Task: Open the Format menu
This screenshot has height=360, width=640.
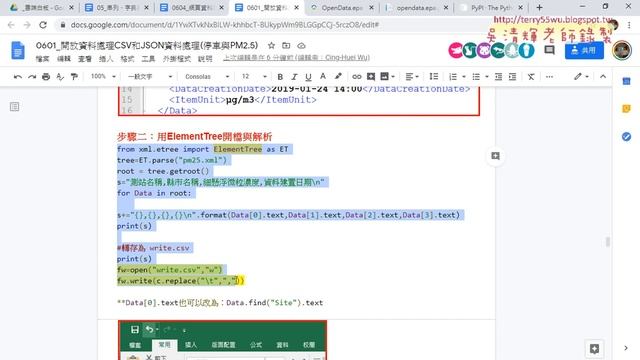Action: 127,59
